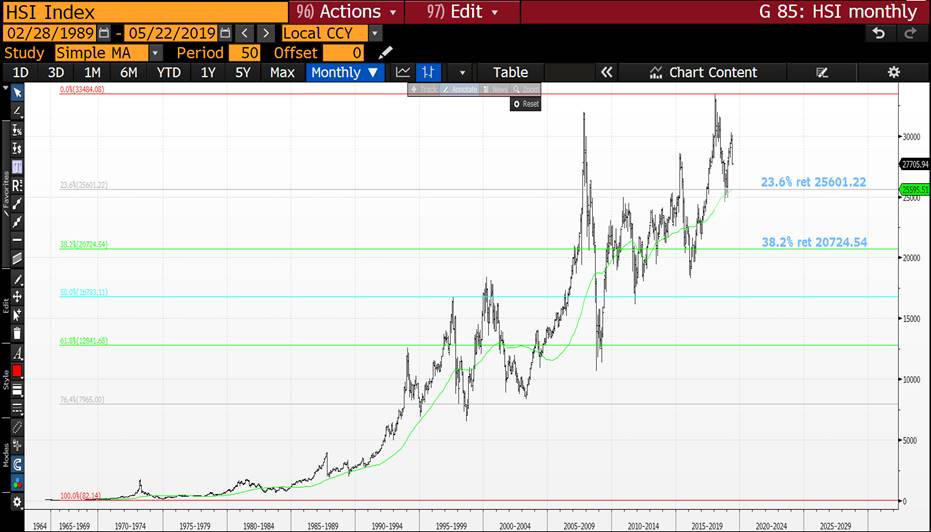This screenshot has height=532, width=931.
Task: Open the dashed line style option
Action: coord(17,408)
